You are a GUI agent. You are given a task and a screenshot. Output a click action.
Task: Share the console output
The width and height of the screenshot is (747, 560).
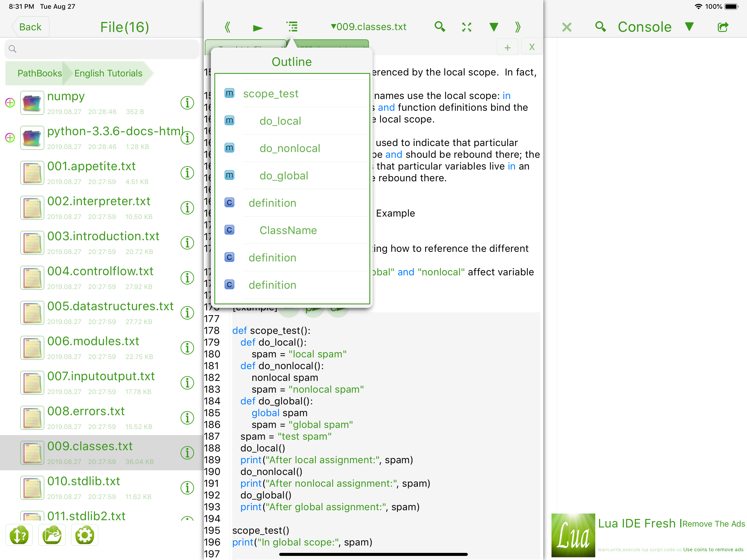tap(723, 27)
